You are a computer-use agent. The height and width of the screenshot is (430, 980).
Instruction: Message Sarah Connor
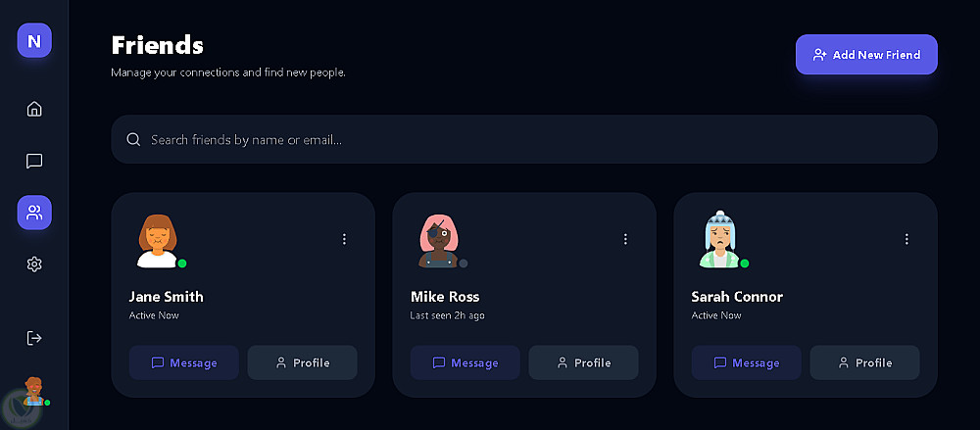(747, 362)
